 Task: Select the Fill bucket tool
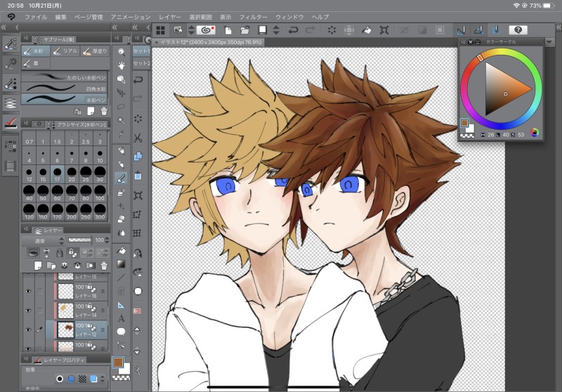[x=121, y=251]
